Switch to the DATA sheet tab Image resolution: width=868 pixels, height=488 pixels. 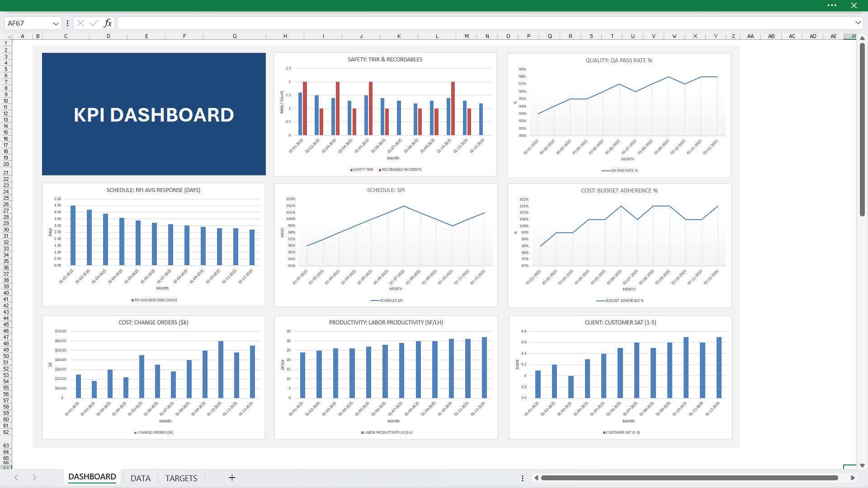(x=140, y=478)
